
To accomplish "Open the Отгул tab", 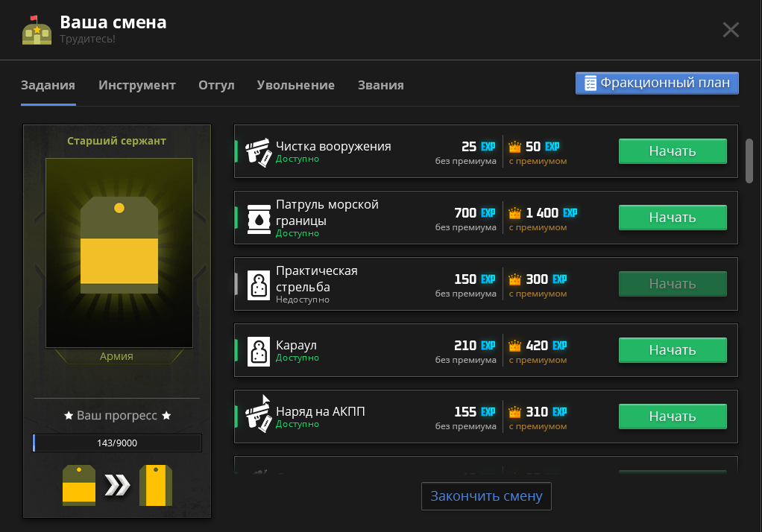I will click(x=216, y=86).
